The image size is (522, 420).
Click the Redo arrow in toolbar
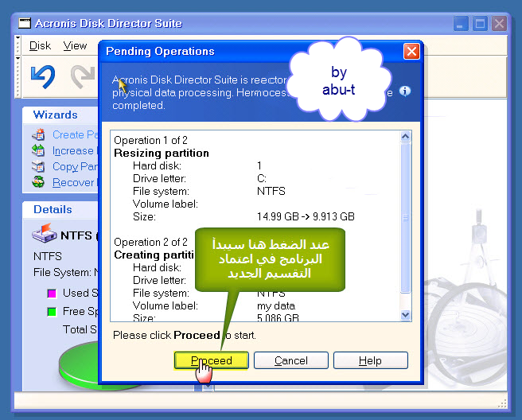(83, 76)
